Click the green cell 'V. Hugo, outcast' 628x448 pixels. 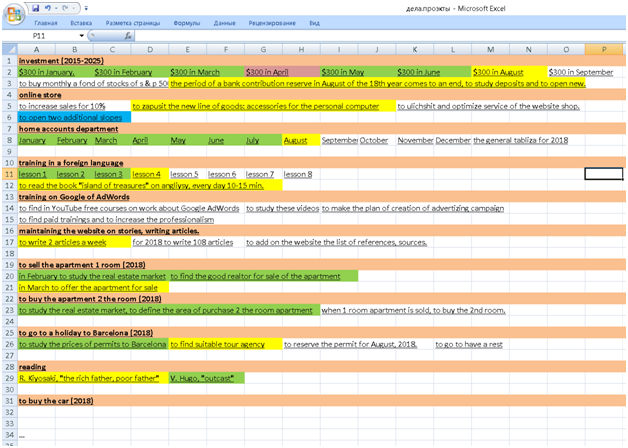207,378
